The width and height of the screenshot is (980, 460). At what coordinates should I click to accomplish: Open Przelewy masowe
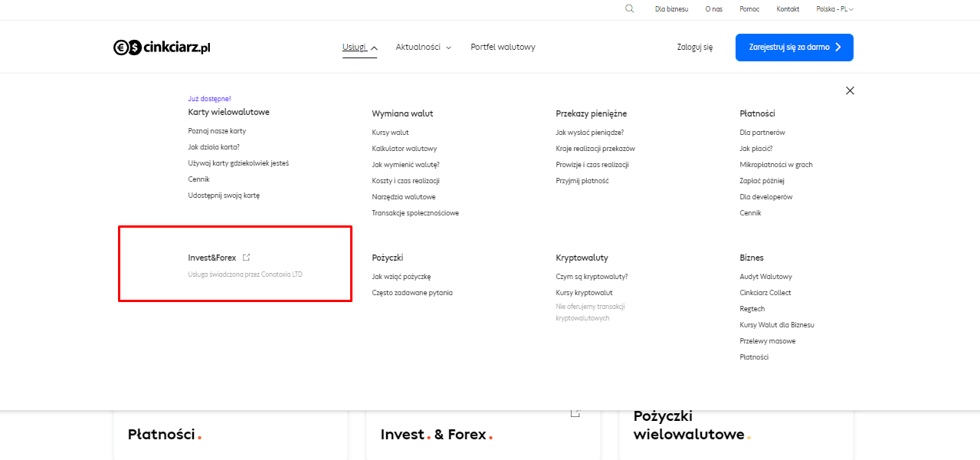point(768,341)
